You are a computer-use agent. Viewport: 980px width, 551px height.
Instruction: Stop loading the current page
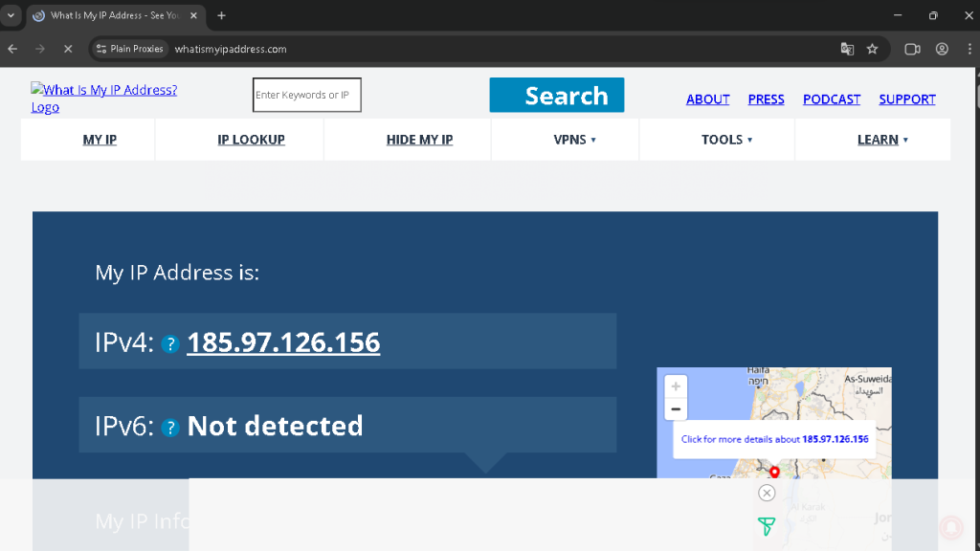tap(68, 49)
